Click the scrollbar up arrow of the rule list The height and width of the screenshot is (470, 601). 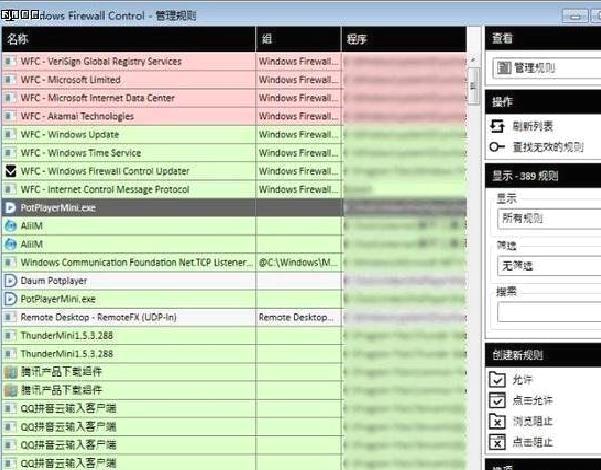[474, 60]
